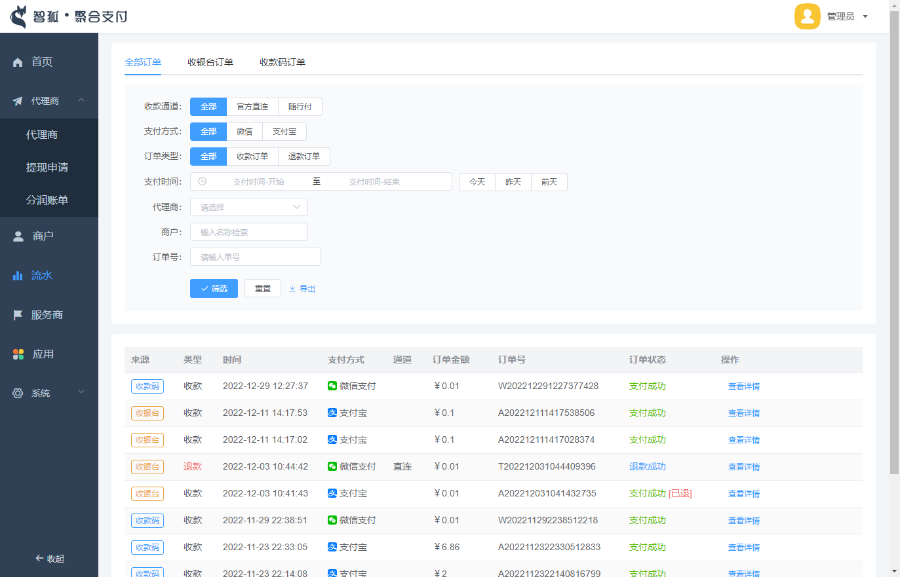View details of refund order T202212031044409396
Image resolution: width=900 pixels, height=577 pixels.
click(744, 467)
